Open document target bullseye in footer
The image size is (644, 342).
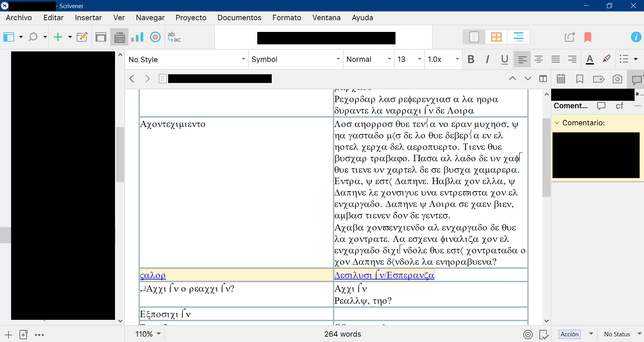[528, 335]
